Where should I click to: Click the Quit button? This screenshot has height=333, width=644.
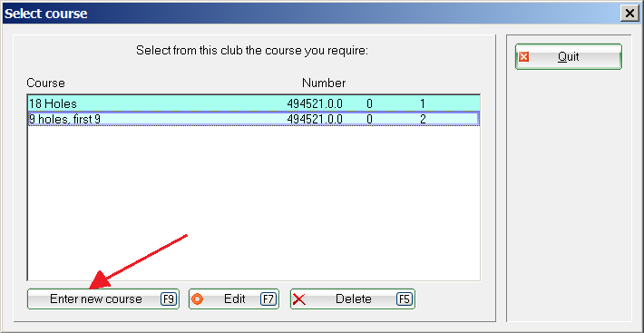click(x=569, y=56)
